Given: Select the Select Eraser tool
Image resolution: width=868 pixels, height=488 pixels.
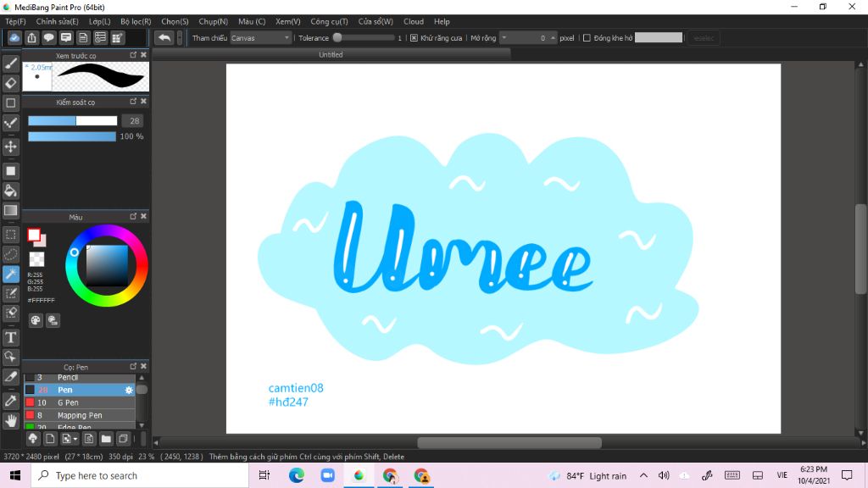Looking at the screenshot, I should [10, 313].
